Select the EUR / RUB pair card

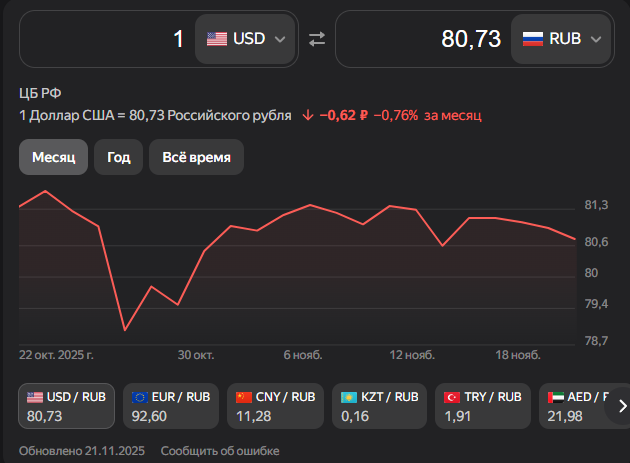pyautogui.click(x=170, y=406)
